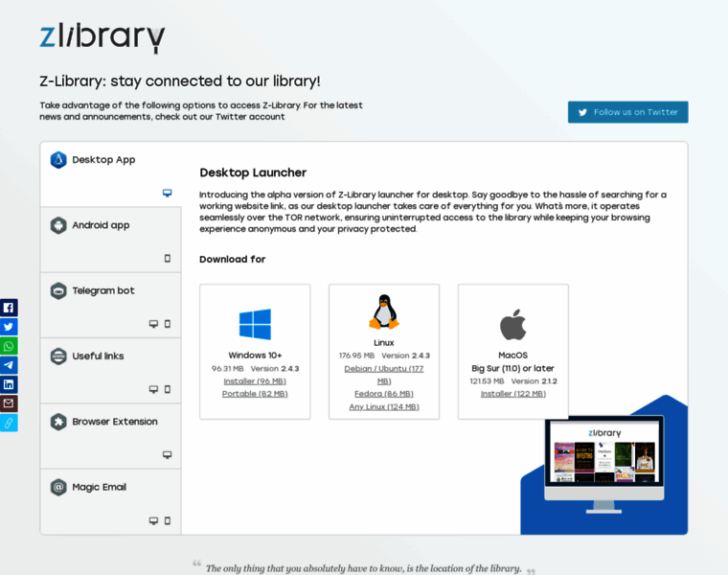
Task: Download Fedora (86 MB) package
Action: coord(384,394)
